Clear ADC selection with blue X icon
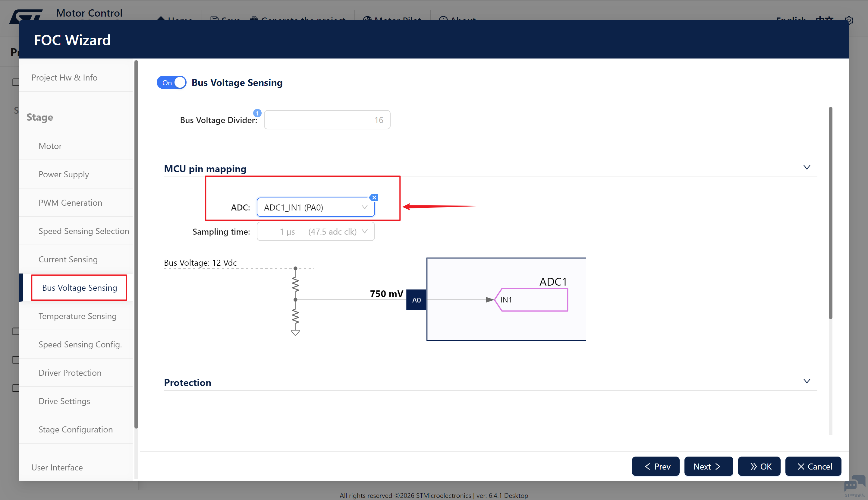868x500 pixels. [374, 198]
